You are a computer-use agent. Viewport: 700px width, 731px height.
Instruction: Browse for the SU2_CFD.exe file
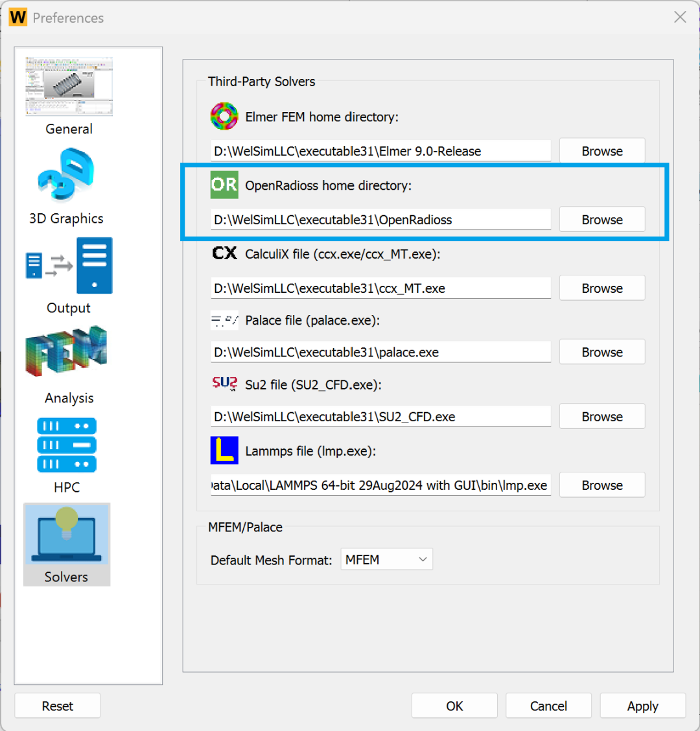602,416
